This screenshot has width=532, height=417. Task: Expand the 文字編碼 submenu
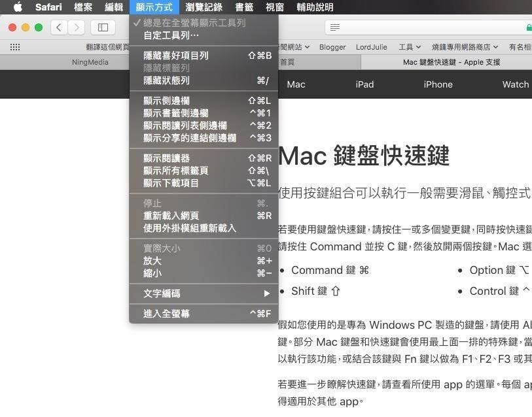tap(204, 293)
